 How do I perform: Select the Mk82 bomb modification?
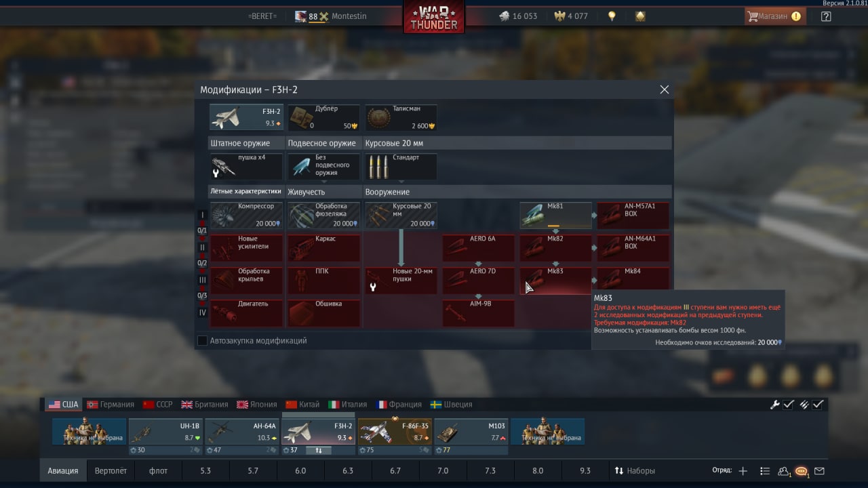(x=556, y=248)
